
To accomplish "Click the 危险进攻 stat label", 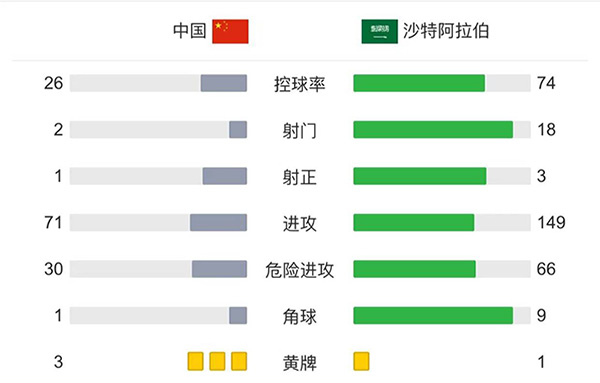I will 300,270.
